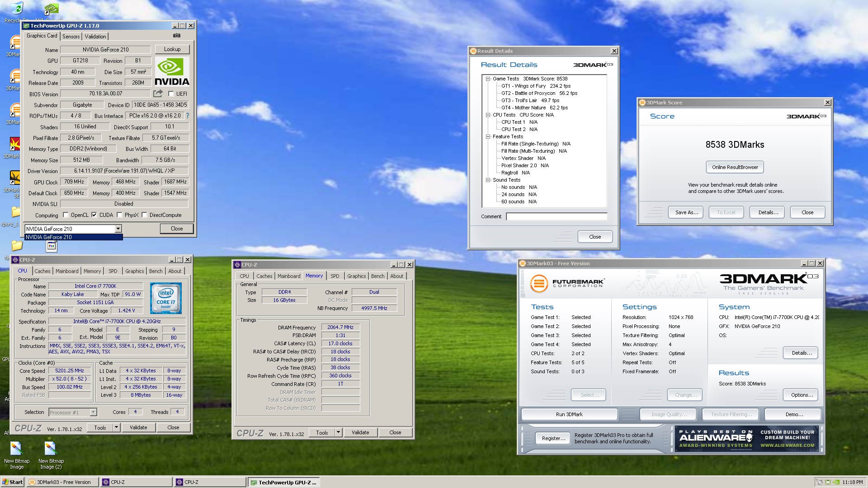Switch to the Sensors tab in GPU-Z
Screen dimensions: 868x488
click(x=71, y=37)
